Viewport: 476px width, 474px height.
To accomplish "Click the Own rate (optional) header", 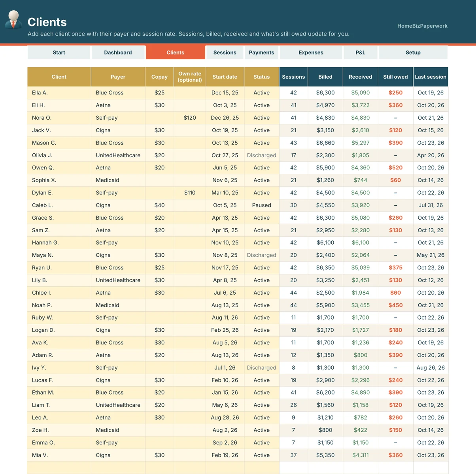I will tap(190, 77).
